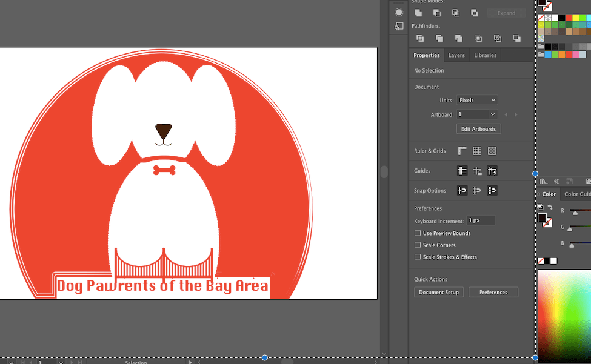
Task: Open the Libraries tab
Action: tap(485, 55)
